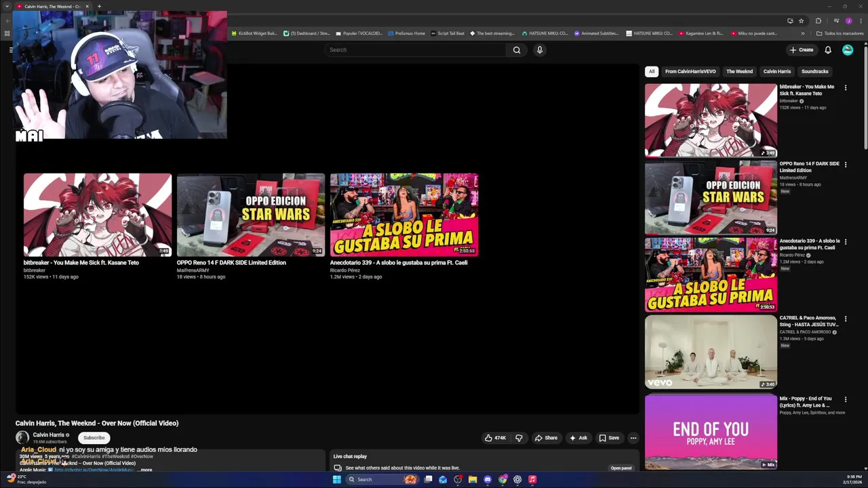Open YouTube notifications bell
868x488 pixels.
828,49
